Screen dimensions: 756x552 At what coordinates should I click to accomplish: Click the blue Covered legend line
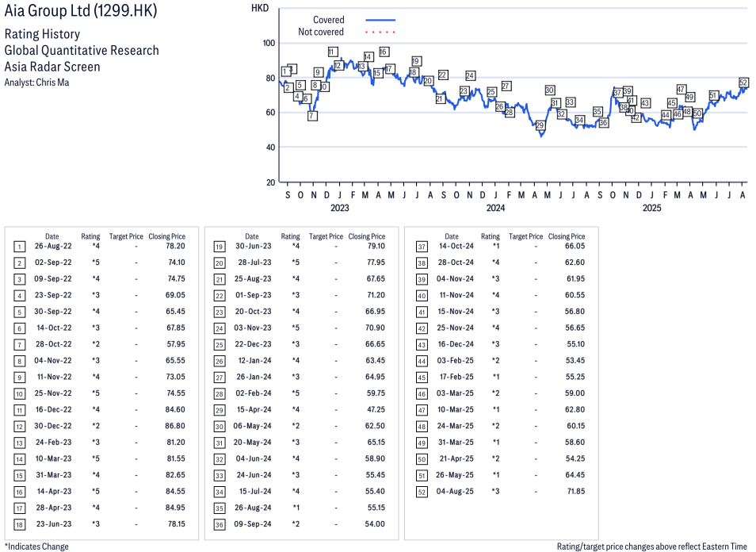pyautogui.click(x=380, y=20)
